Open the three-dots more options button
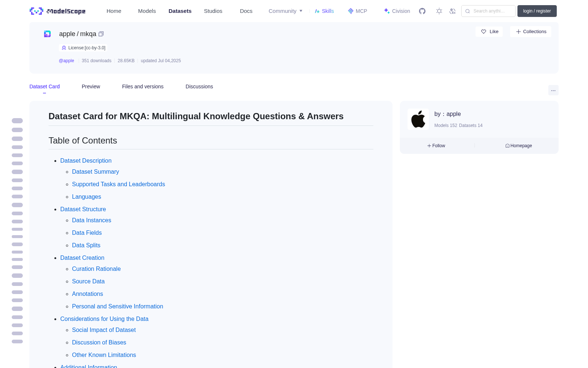The image size is (588, 368). pyautogui.click(x=553, y=90)
